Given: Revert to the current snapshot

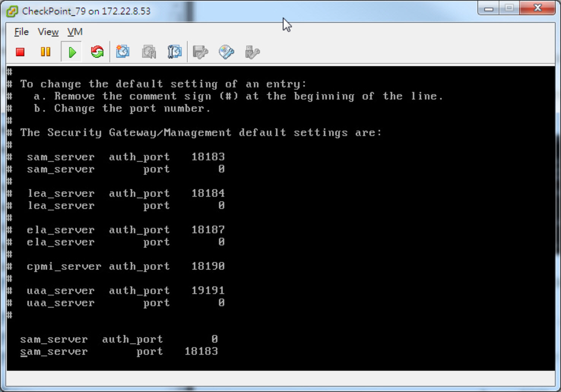Looking at the screenshot, I should click(149, 52).
